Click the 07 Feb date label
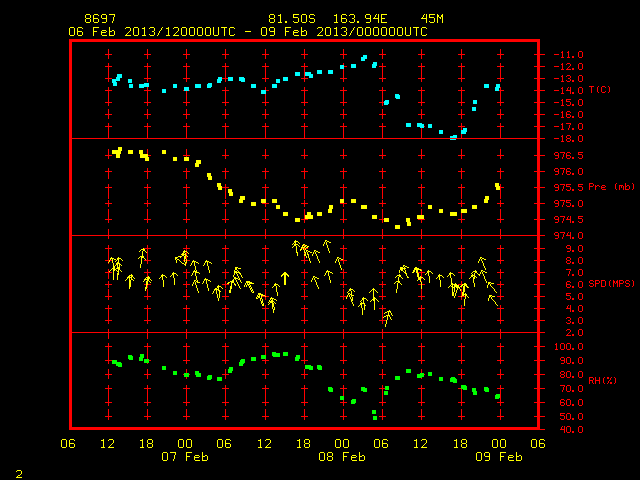 [185, 457]
